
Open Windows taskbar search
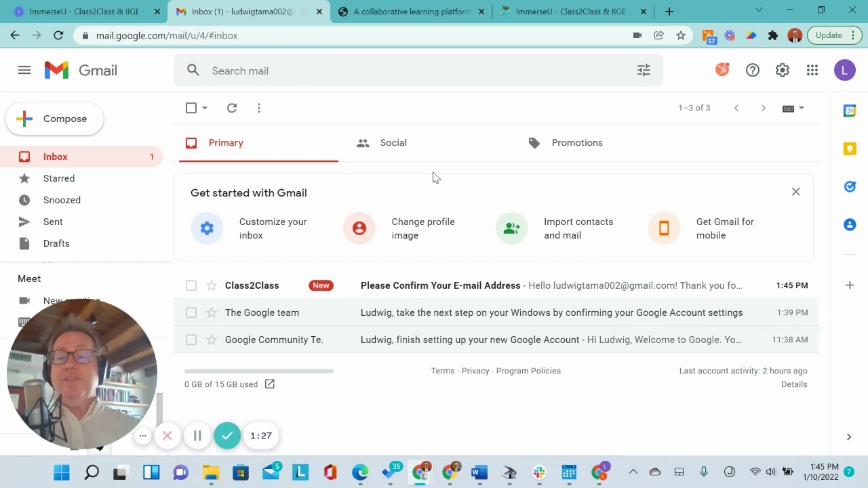[x=92, y=472]
